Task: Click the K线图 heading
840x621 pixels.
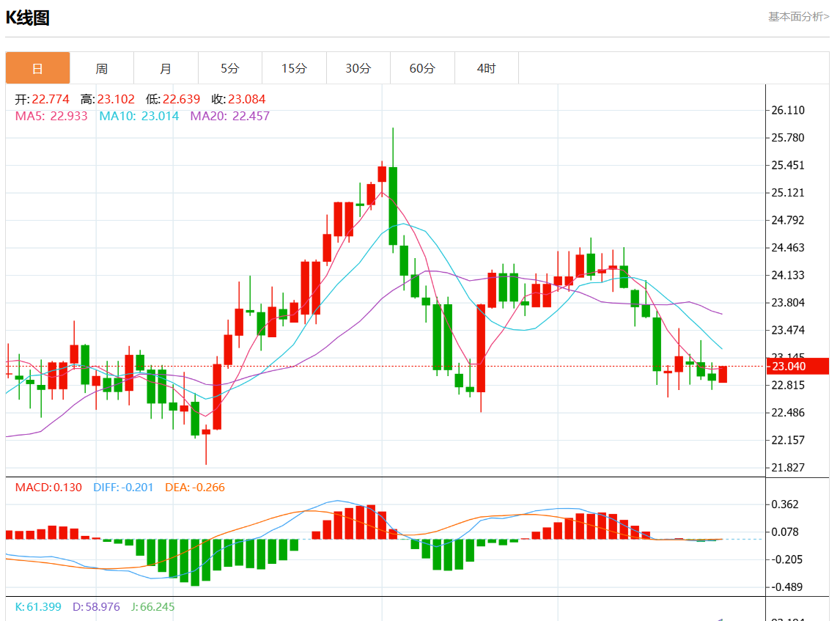Action: (x=28, y=18)
